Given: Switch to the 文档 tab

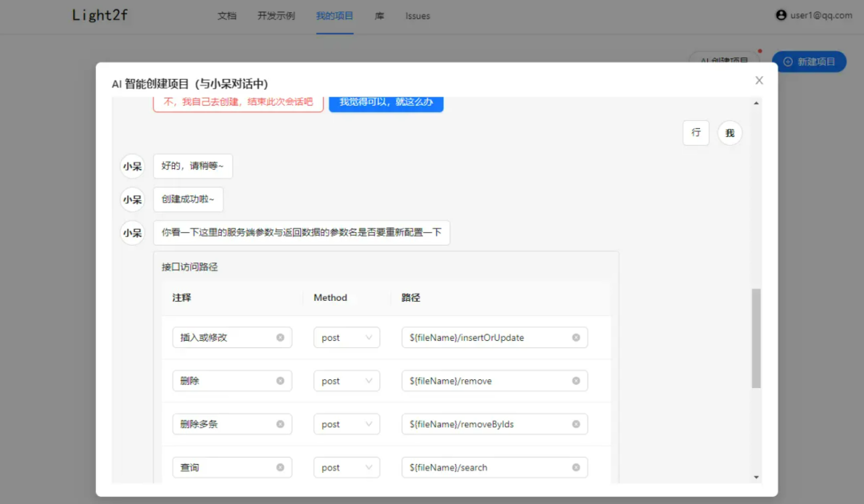Looking at the screenshot, I should [x=226, y=15].
